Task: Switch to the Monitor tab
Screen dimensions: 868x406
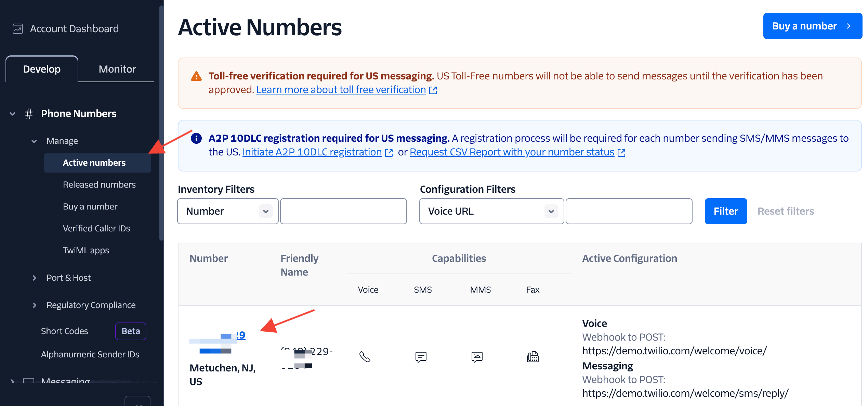Action: click(x=117, y=69)
